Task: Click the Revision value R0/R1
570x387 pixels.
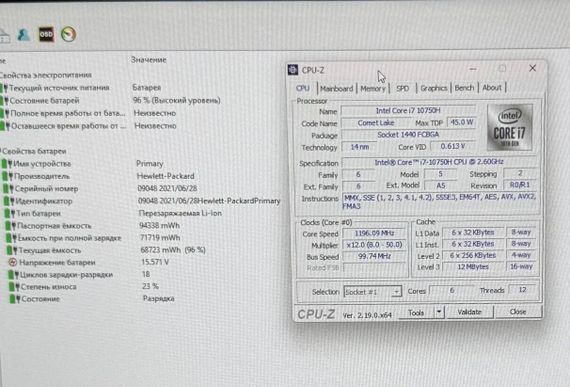Action: [519, 185]
